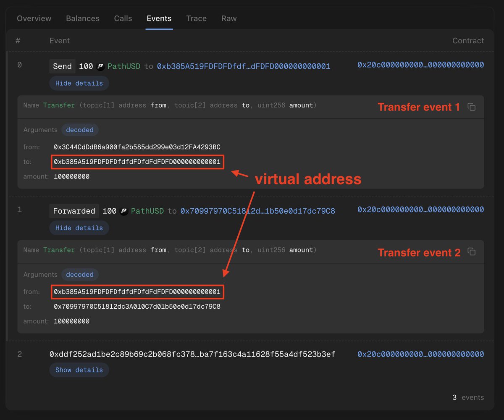Select to address 0x70997970C51812dc3A010C7d01b50e0d17dc79C8
Image resolution: width=504 pixels, height=420 pixels.
(x=137, y=307)
